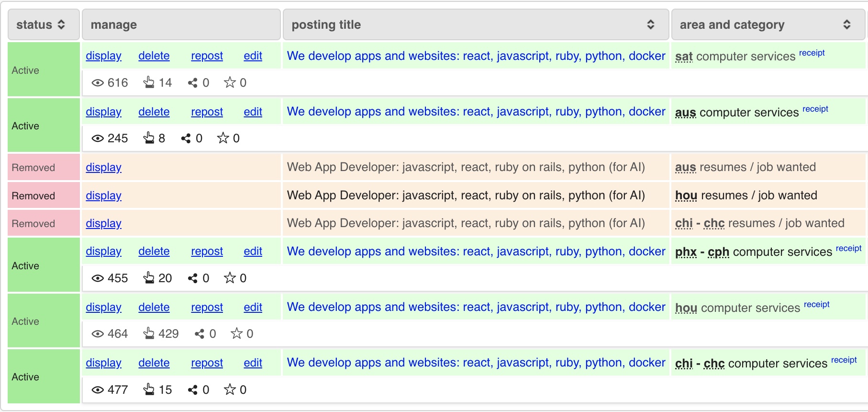Edit the phx - cph computer services posting
Viewport: 868px width, 412px height.
point(253,252)
